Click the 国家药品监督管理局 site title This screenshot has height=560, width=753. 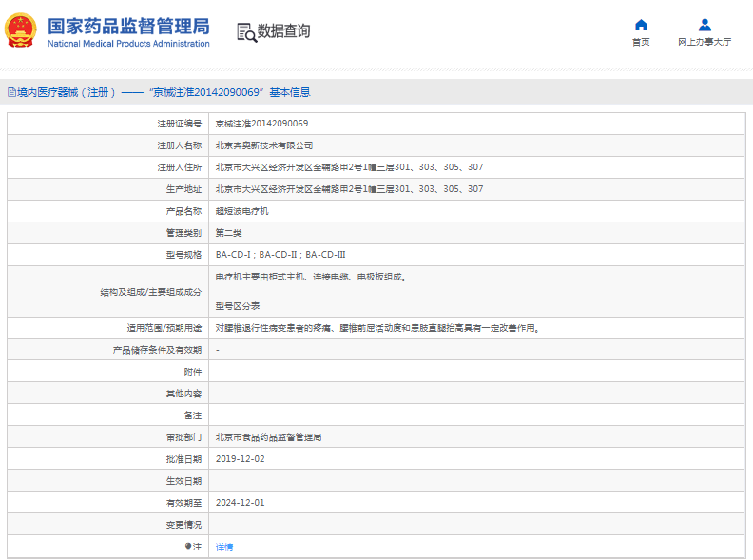point(128,26)
